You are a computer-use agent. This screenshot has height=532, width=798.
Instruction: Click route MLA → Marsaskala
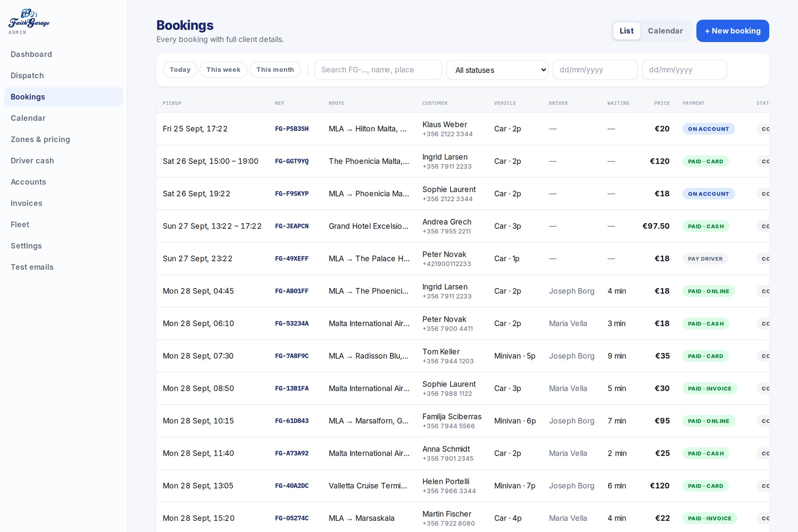point(361,518)
